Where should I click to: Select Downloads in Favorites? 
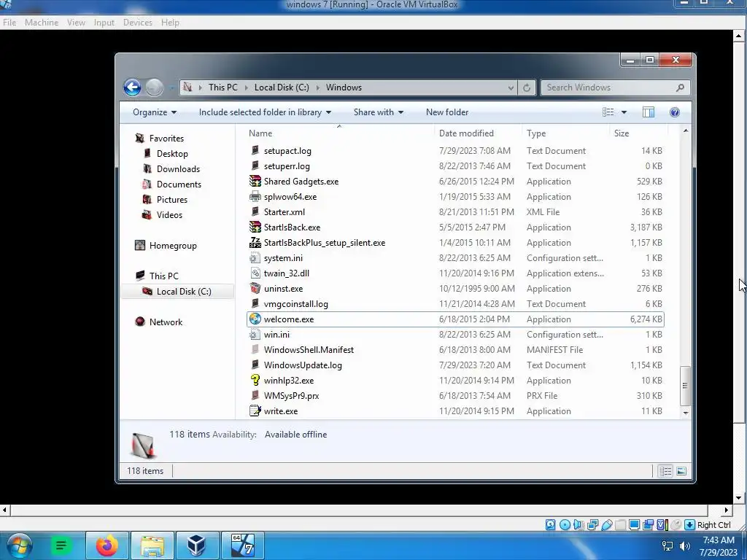(x=178, y=169)
